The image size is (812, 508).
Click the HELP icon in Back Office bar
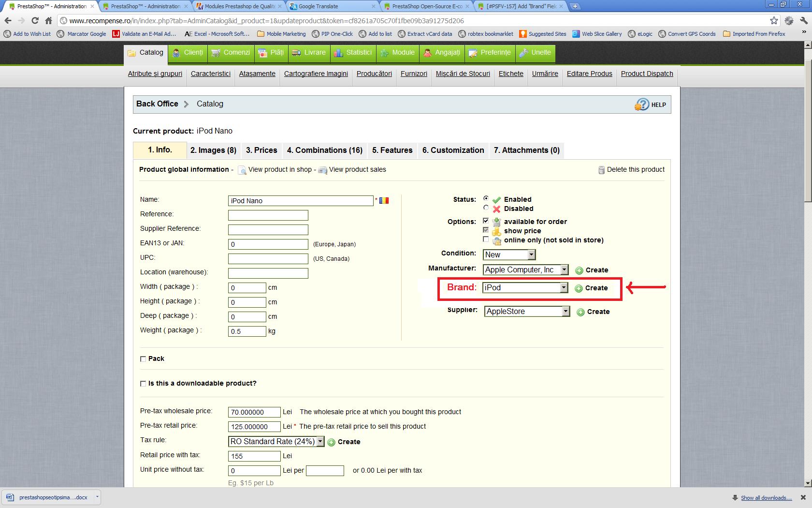[x=642, y=105]
